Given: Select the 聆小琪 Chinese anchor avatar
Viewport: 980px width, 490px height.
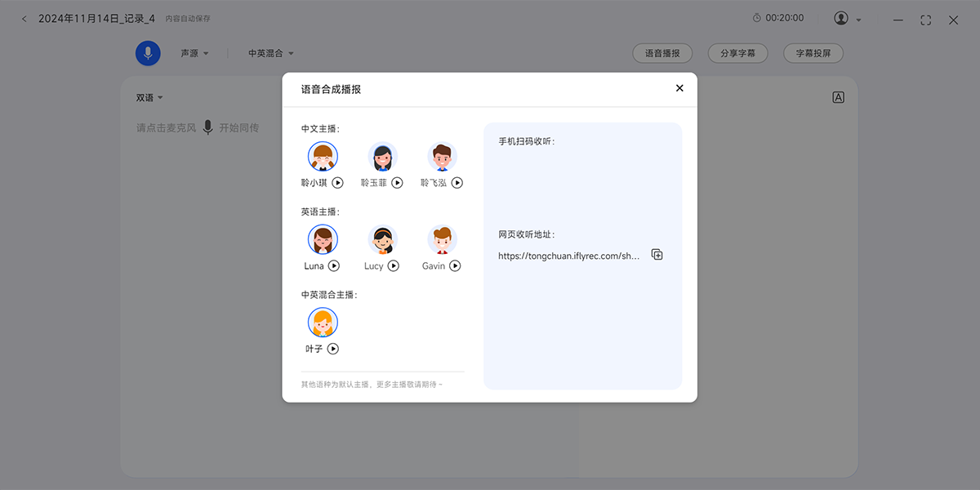Looking at the screenshot, I should pyautogui.click(x=323, y=156).
